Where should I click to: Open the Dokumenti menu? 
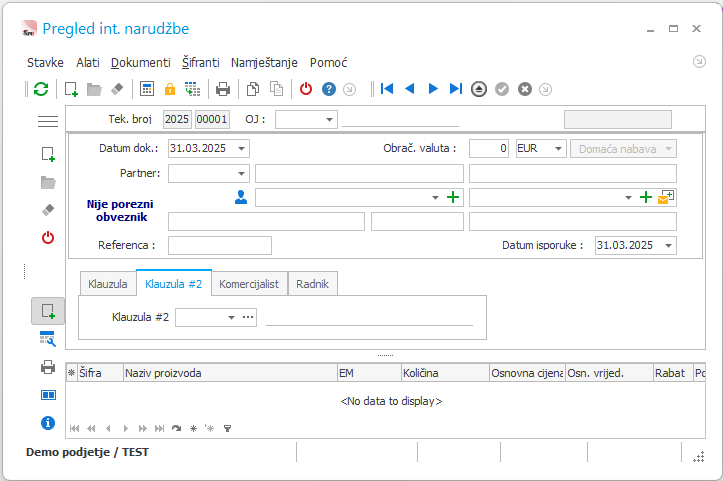click(141, 63)
